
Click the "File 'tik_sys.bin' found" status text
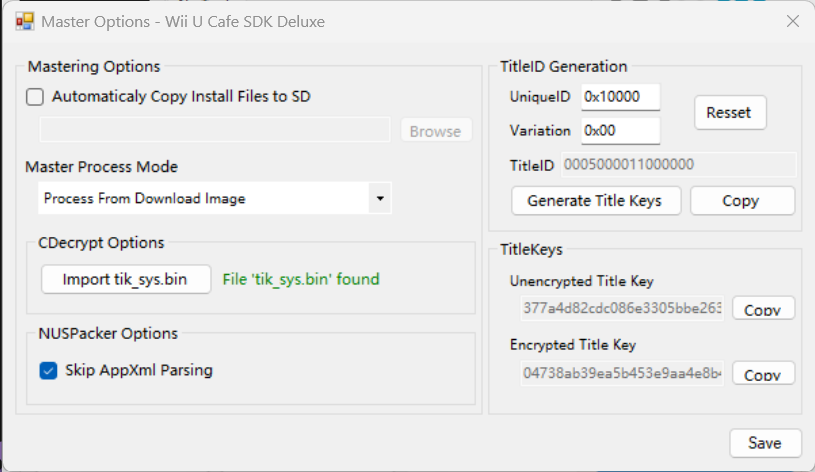(301, 280)
